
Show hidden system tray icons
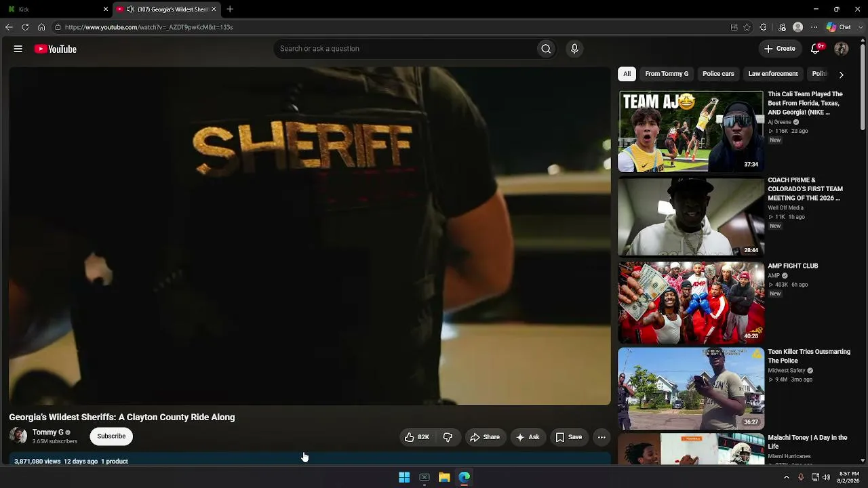787,477
